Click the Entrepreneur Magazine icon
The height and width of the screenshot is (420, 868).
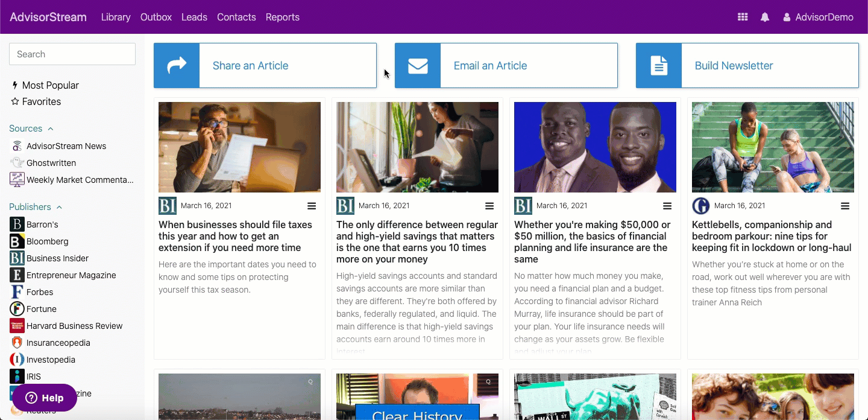pyautogui.click(x=17, y=275)
